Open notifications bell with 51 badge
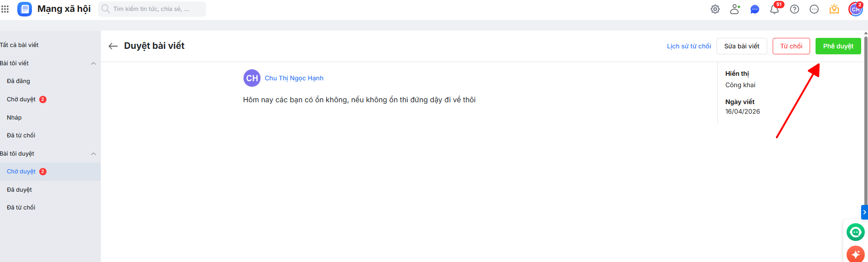Viewport: 868px width, 262px height. [x=774, y=9]
